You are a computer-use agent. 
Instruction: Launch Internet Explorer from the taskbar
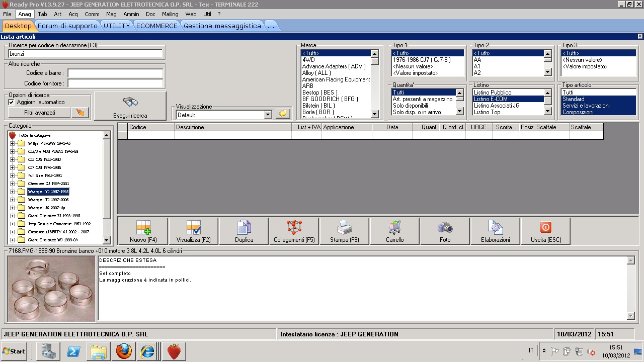148,351
